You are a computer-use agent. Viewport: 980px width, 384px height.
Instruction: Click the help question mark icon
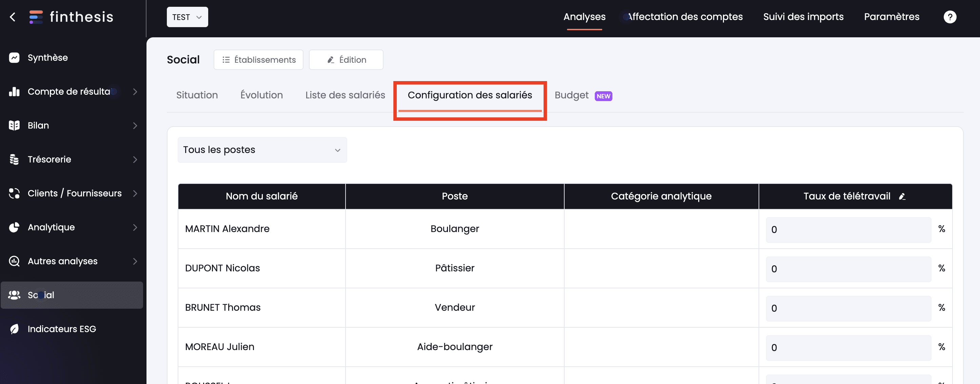(950, 17)
